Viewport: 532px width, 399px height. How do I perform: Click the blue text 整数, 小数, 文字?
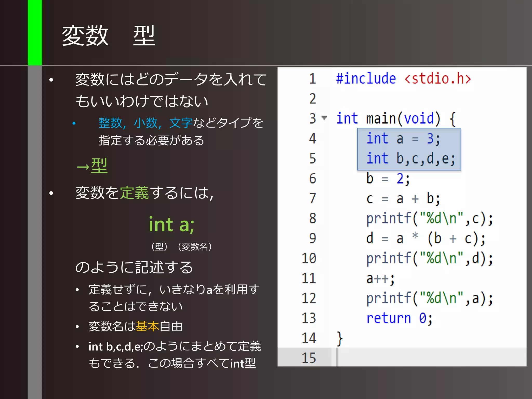click(x=145, y=123)
